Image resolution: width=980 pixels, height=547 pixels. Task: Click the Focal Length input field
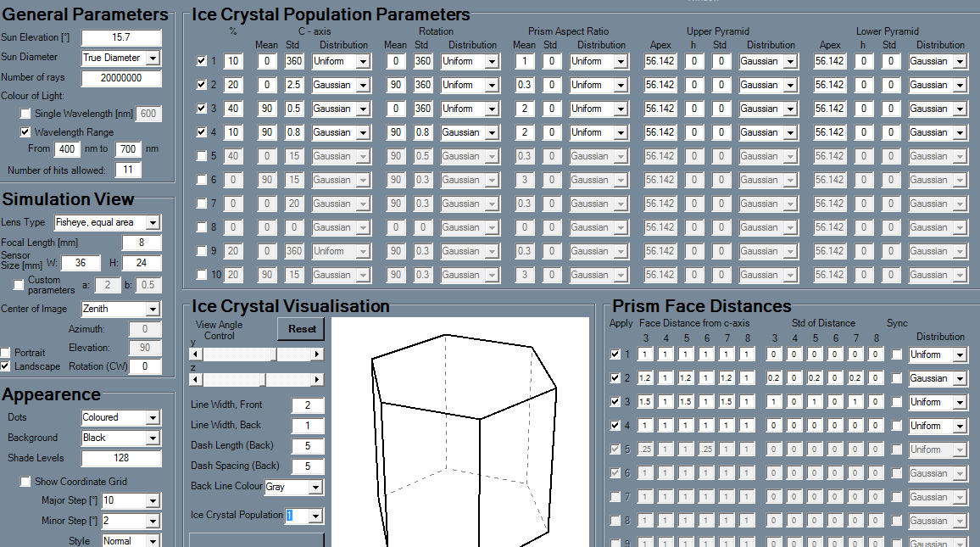coord(142,243)
